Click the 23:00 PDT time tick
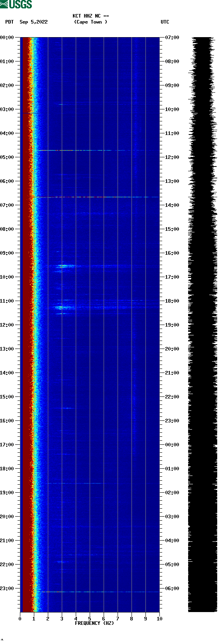 (x=7, y=589)
